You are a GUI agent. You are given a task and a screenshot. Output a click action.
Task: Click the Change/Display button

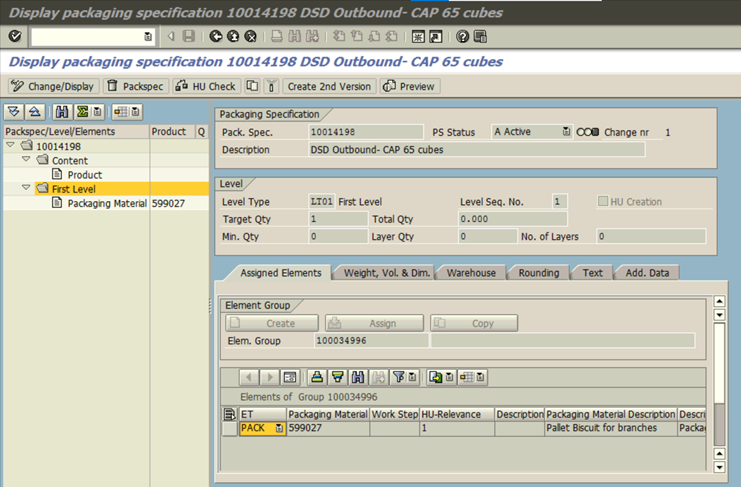coord(52,87)
